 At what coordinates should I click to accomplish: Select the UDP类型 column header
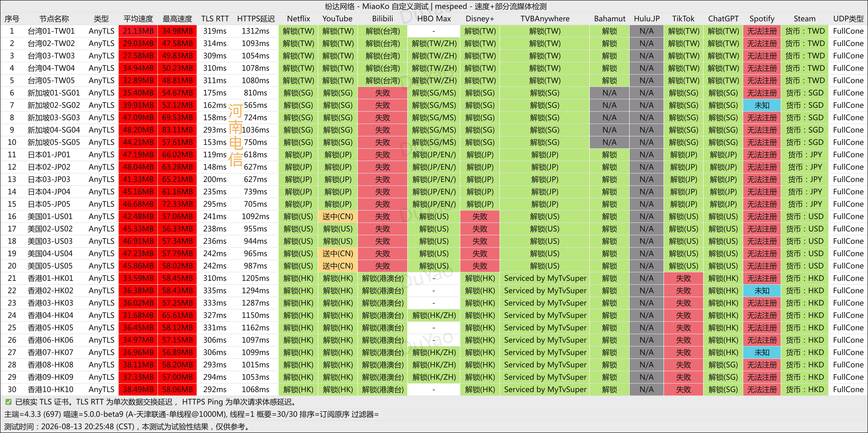(848, 19)
